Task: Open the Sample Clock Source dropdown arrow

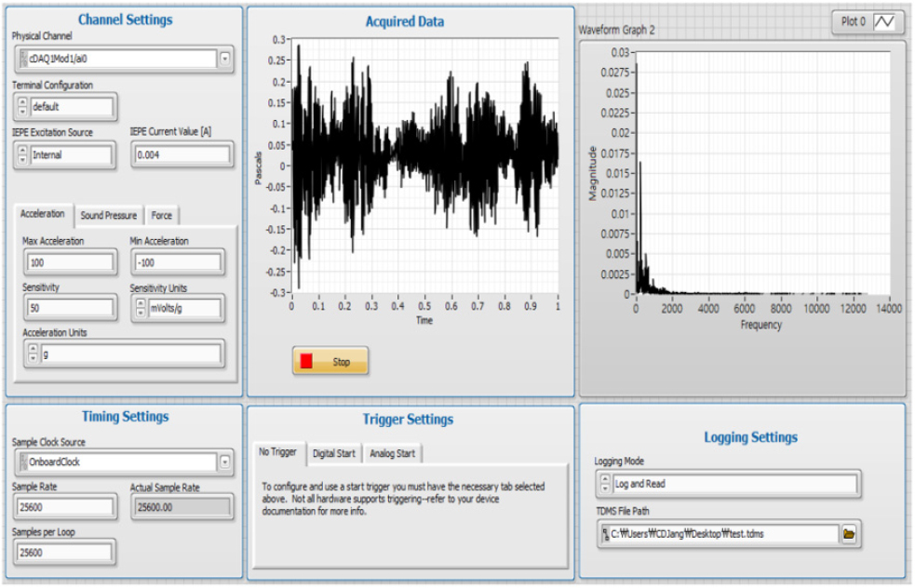Action: pyautogui.click(x=225, y=461)
